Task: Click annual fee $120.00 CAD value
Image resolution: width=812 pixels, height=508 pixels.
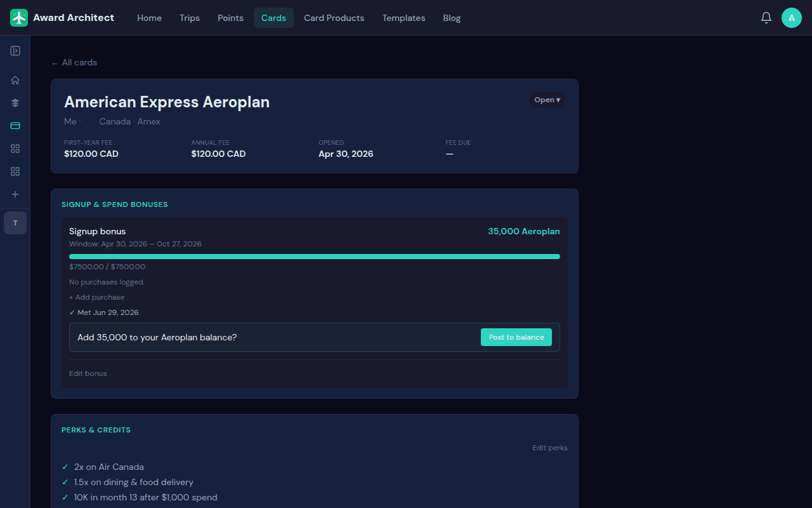Action: [x=218, y=154]
